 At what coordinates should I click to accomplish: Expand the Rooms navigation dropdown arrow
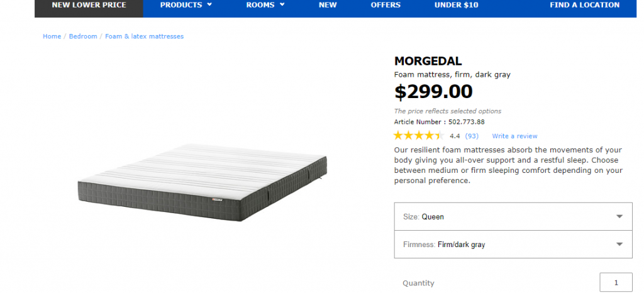282,5
